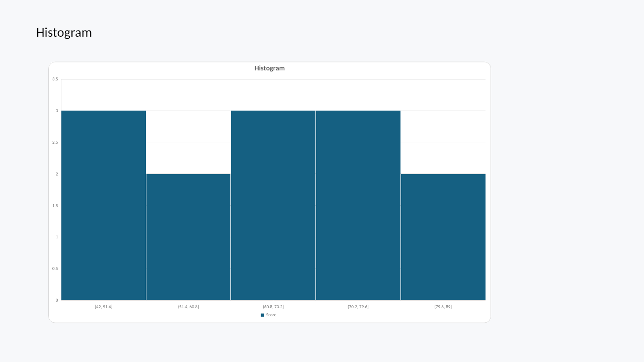Viewport: 644px width, 362px height.
Task: Click the y-axis value "3"
Action: [57, 111]
